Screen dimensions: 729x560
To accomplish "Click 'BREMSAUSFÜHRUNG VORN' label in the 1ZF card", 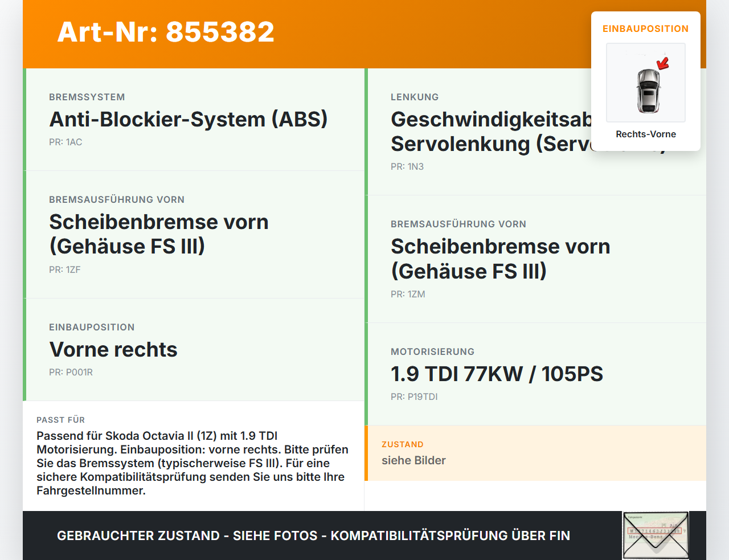I will 117,199.
